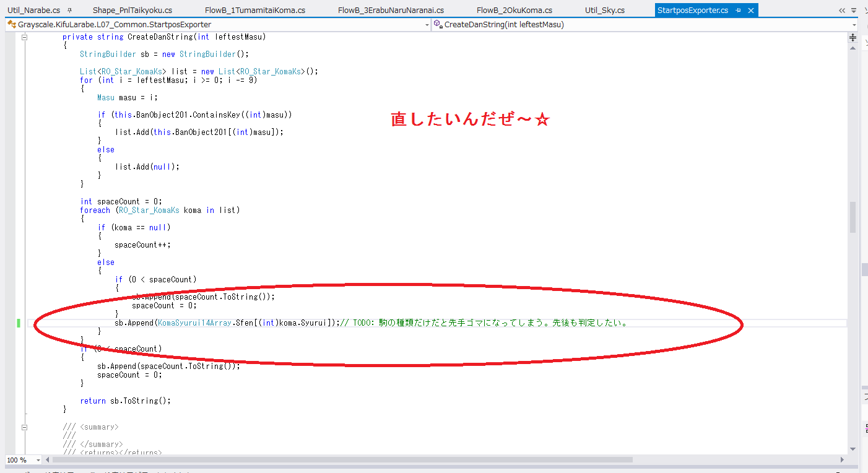The image size is (868, 473).
Task: Collapse the CreateDanString method outline
Action: click(x=24, y=37)
